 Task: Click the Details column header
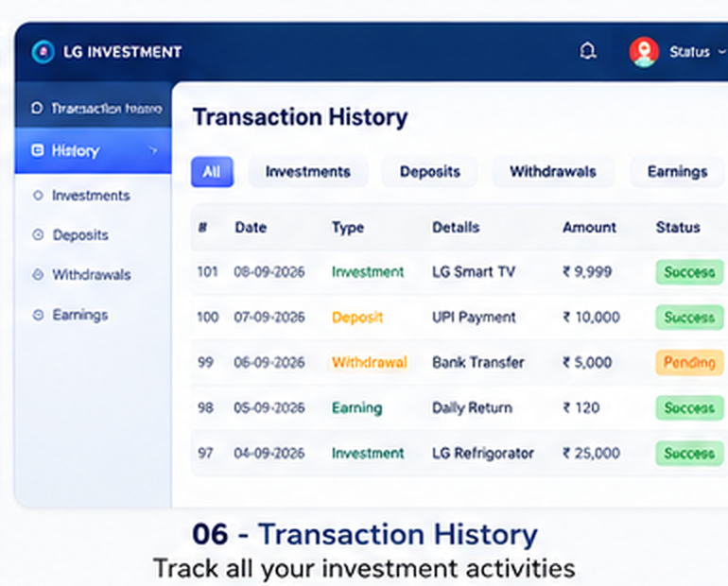tap(456, 228)
